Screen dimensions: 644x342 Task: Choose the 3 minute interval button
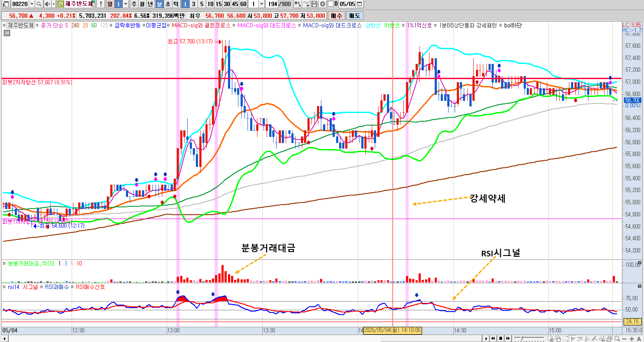pyautogui.click(x=194, y=4)
